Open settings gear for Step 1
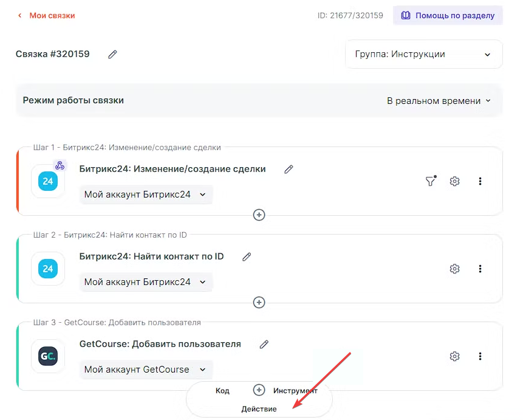 tap(454, 181)
